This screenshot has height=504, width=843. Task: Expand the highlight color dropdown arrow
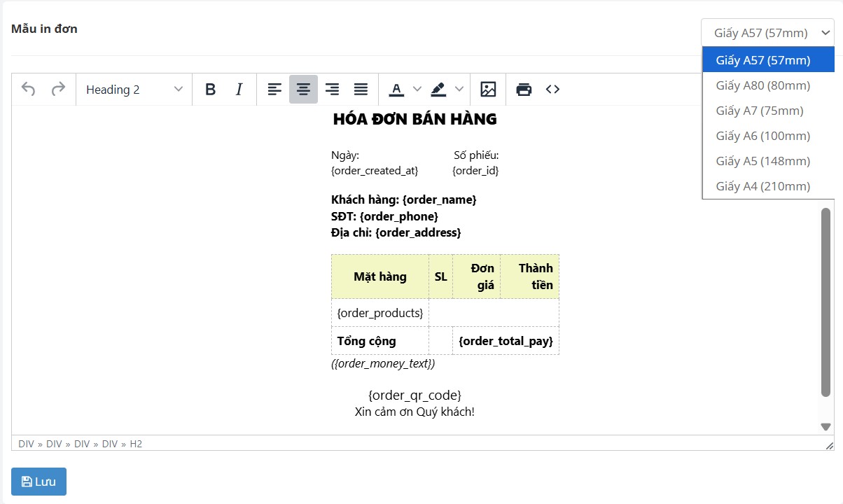(x=459, y=90)
